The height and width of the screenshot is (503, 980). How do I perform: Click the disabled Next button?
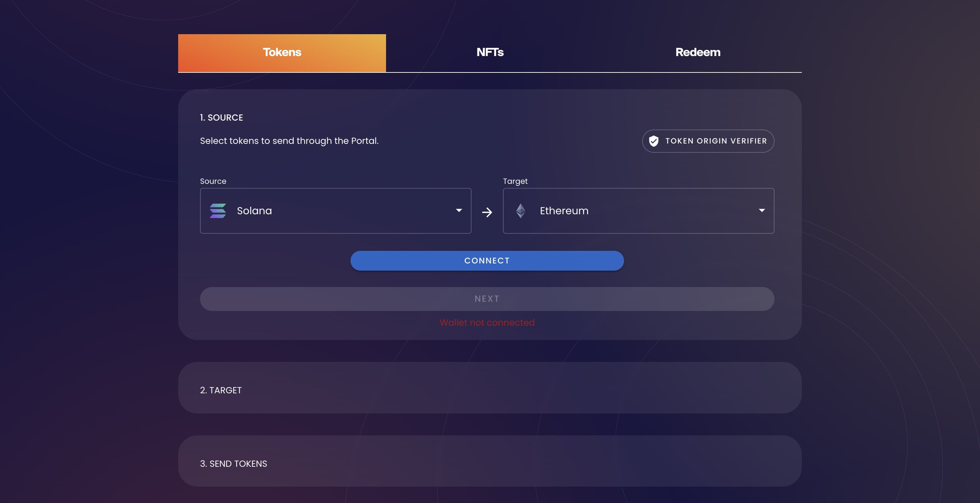pos(487,299)
